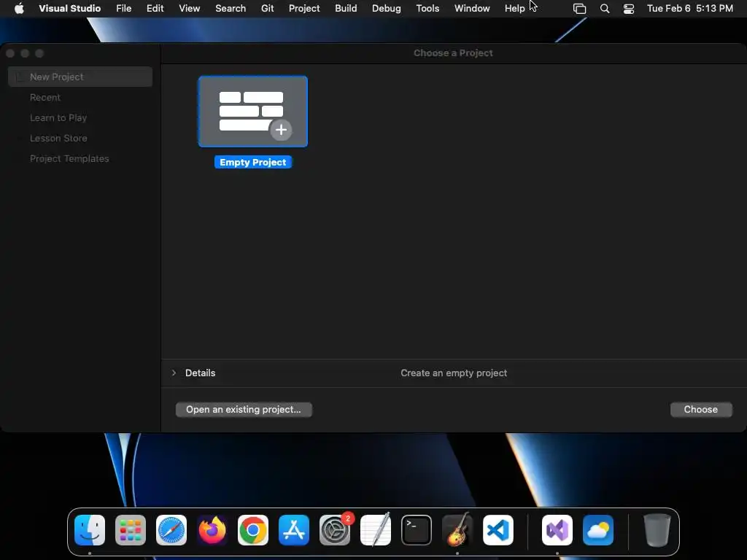Image resolution: width=747 pixels, height=560 pixels.
Task: Open Lesson Store in the sidebar
Action: (58, 138)
